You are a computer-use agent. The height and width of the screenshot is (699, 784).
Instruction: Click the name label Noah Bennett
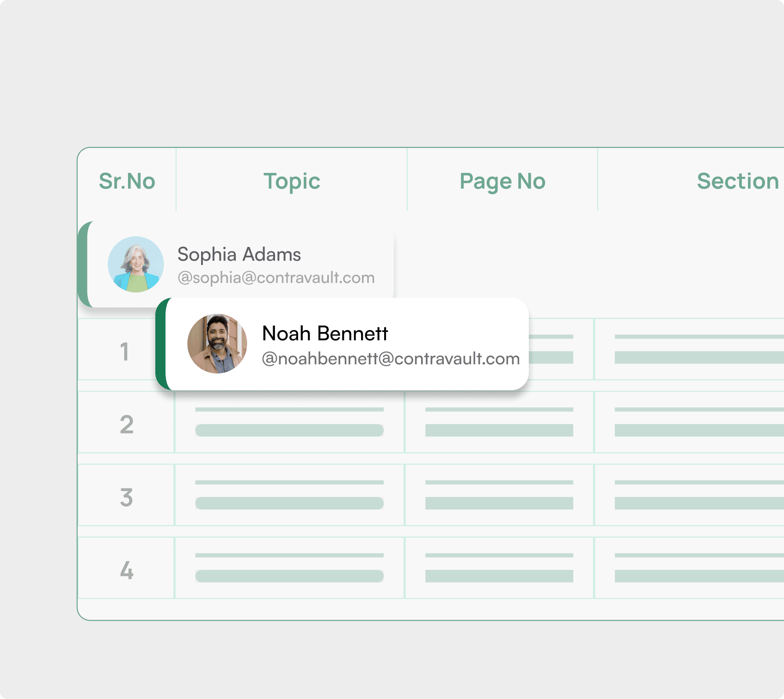pyautogui.click(x=325, y=332)
